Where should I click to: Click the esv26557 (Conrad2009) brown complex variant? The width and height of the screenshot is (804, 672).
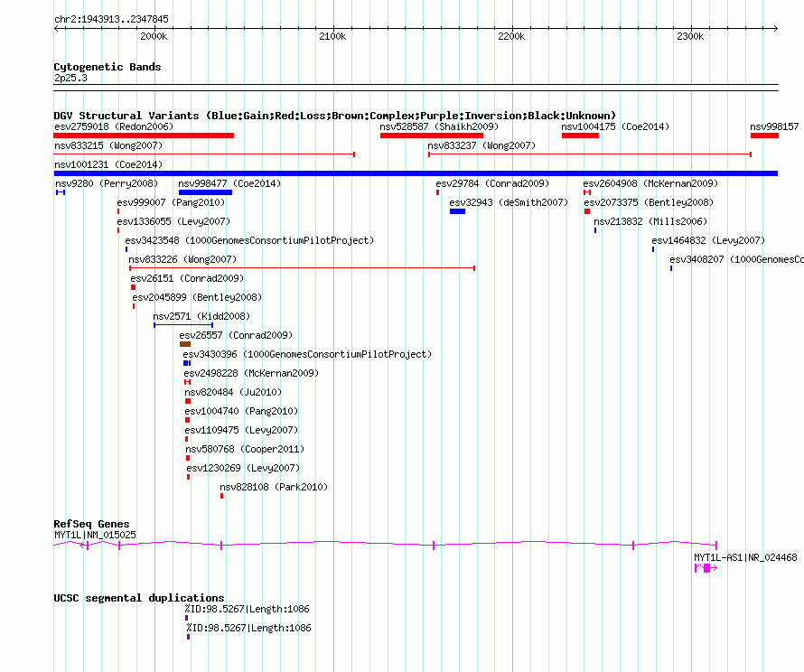(x=185, y=344)
